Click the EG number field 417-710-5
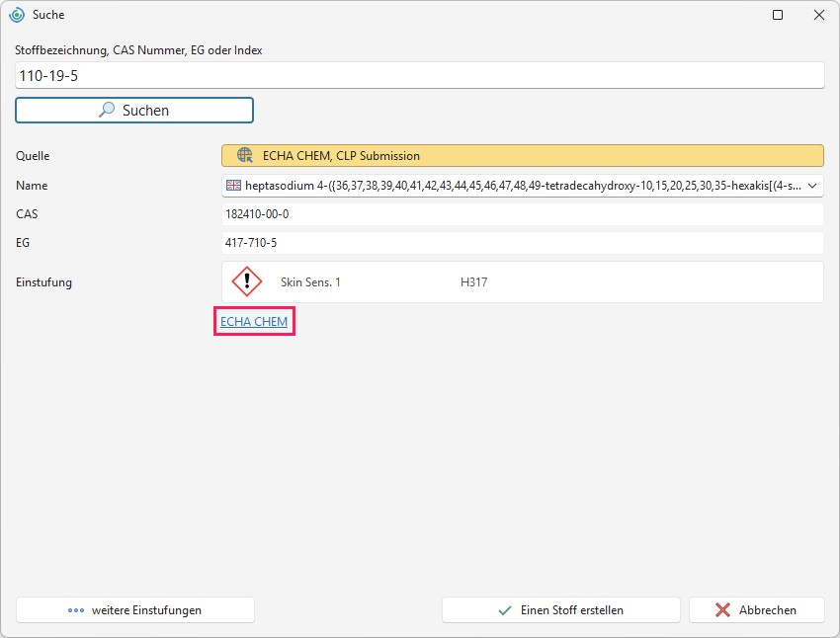This screenshot has height=638, width=840. coord(523,243)
